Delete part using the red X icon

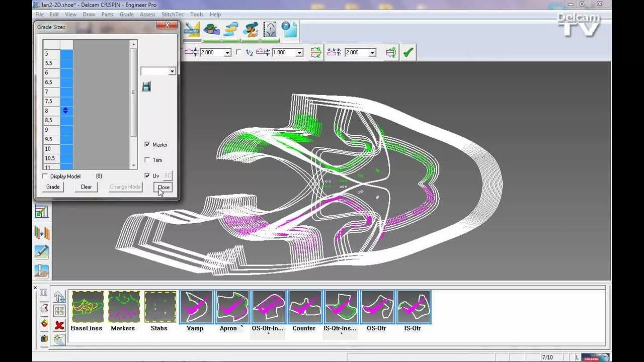point(59,325)
